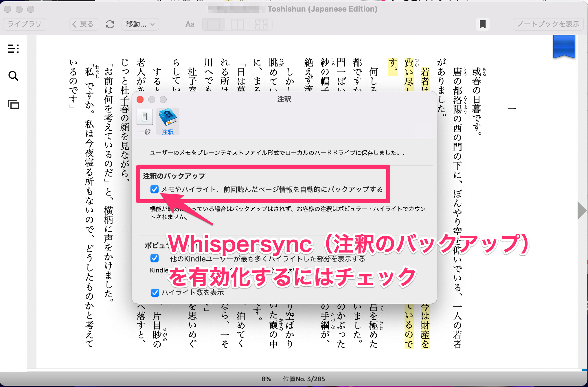Toggle the bookmark icon in toolbar
The height and width of the screenshot is (387, 588).
coord(482,24)
